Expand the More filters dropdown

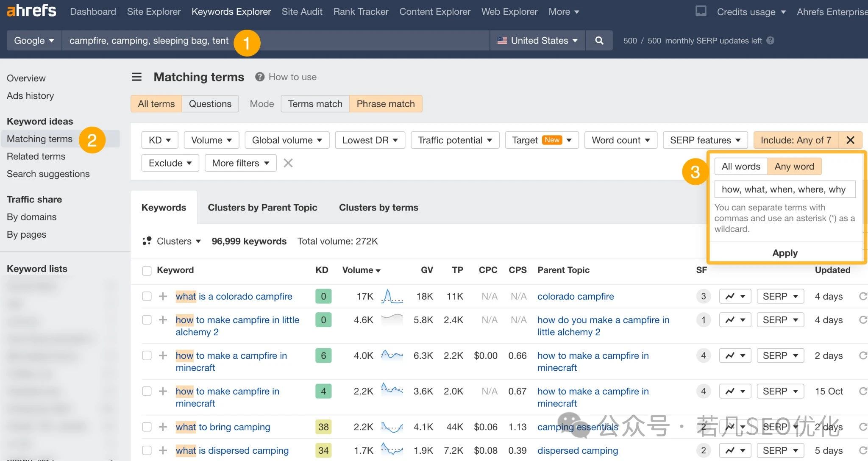click(x=241, y=163)
